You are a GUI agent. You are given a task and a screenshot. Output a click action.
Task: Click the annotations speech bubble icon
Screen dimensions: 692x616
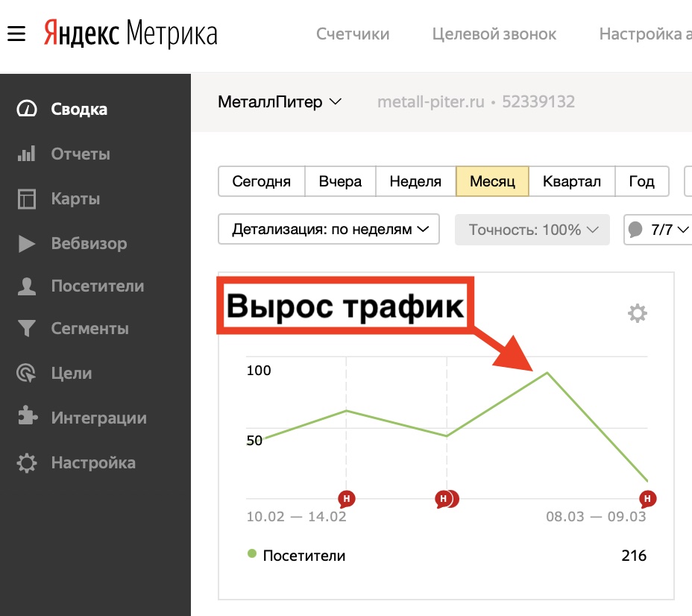pyautogui.click(x=635, y=230)
